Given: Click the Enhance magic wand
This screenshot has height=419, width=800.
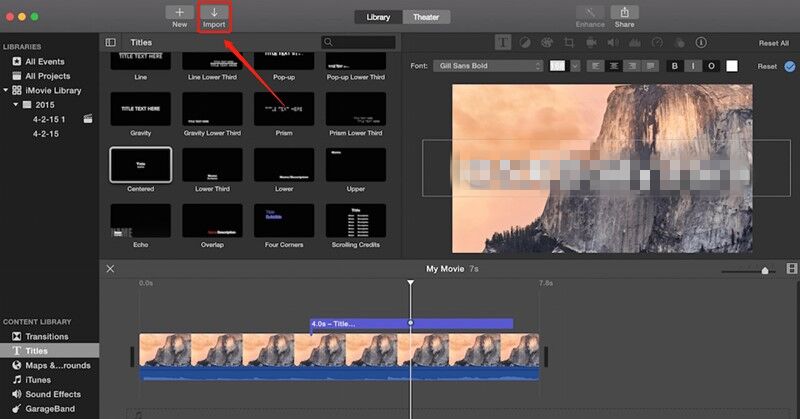Looking at the screenshot, I should coord(590,16).
